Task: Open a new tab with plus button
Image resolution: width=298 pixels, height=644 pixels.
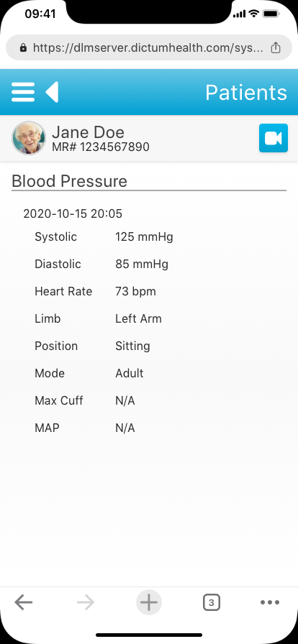Action: coord(149,602)
